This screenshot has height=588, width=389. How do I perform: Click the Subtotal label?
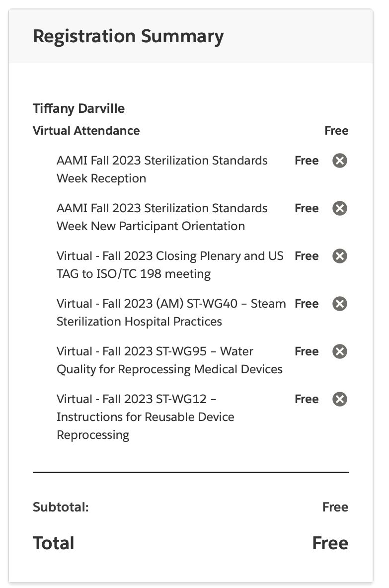click(x=60, y=507)
